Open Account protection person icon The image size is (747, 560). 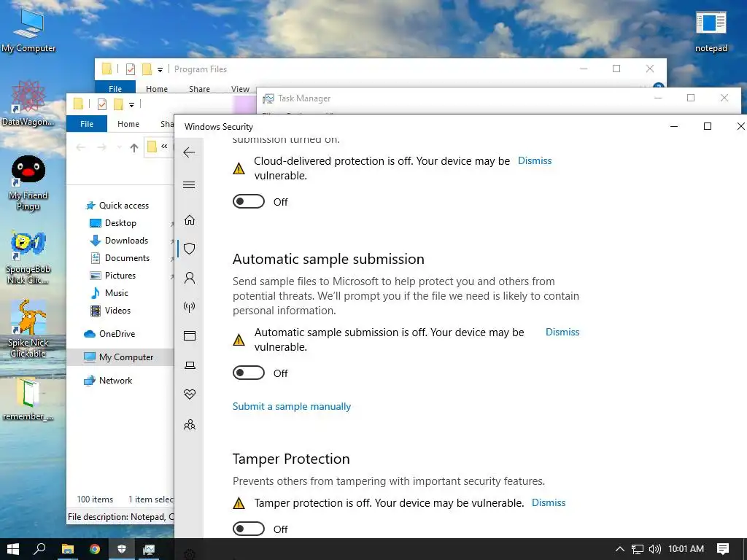[x=190, y=278]
